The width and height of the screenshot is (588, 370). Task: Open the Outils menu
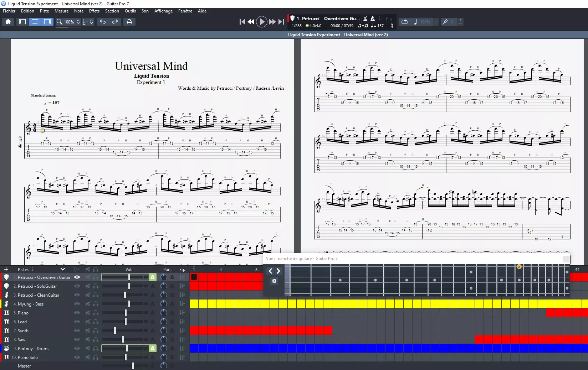click(x=130, y=11)
